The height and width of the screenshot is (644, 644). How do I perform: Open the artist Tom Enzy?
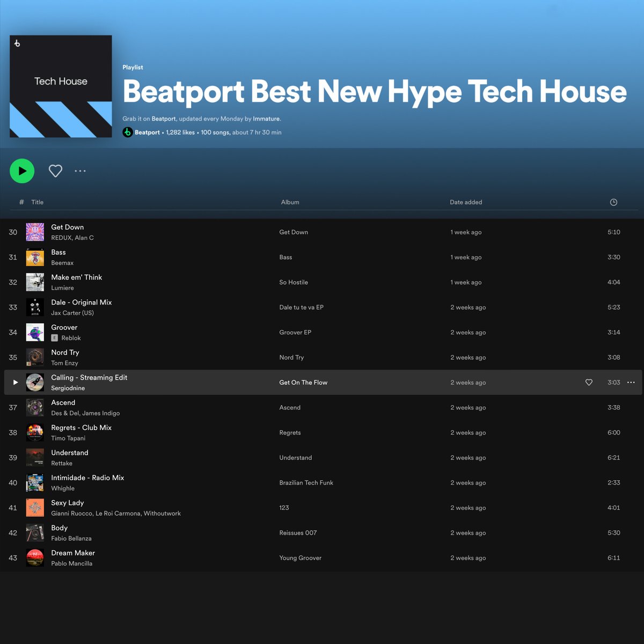click(x=64, y=363)
